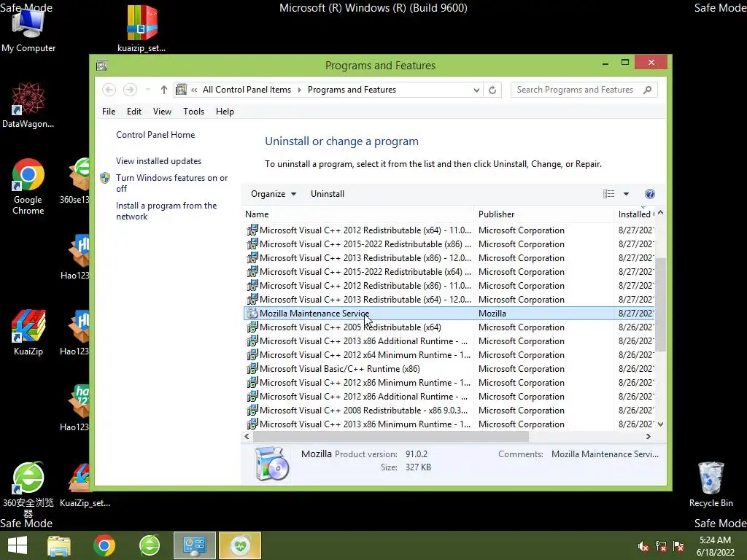The height and width of the screenshot is (560, 747).
Task: Click the muted volume tray icon
Action: pos(643,546)
